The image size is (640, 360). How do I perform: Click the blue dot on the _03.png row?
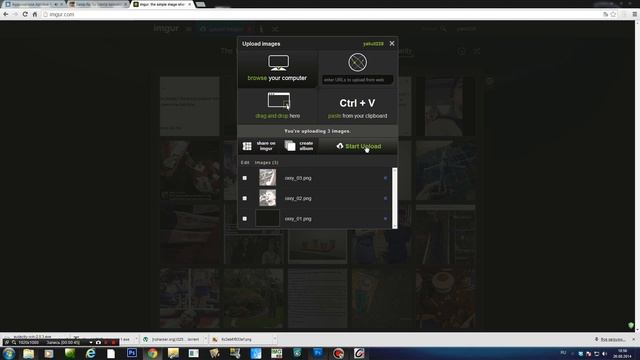[x=385, y=178]
